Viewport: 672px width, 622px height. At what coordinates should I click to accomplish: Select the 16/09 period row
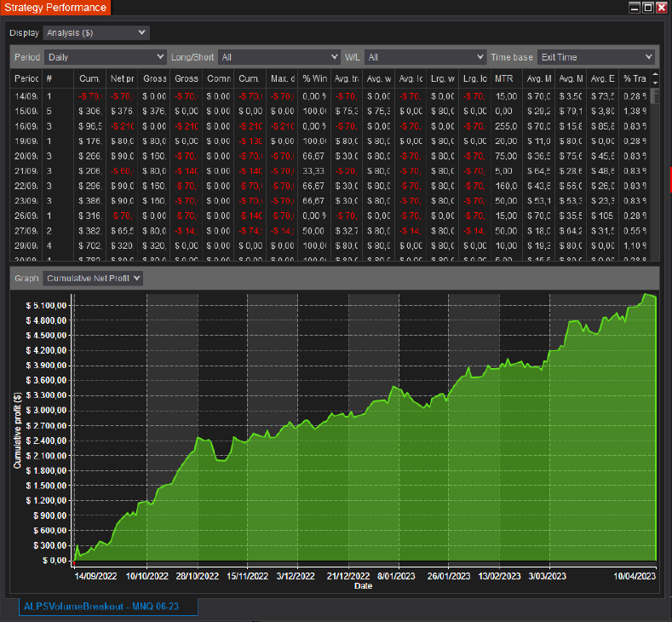[x=330, y=126]
